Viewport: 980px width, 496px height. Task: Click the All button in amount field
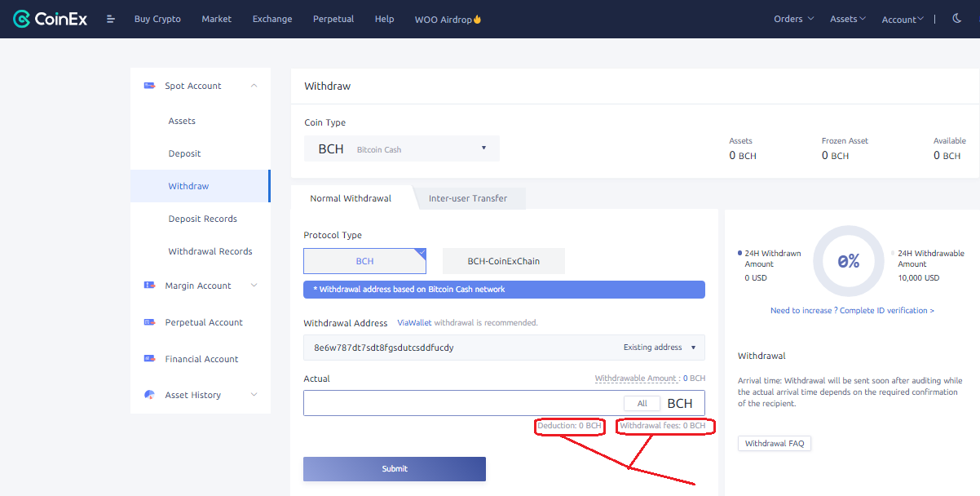(642, 403)
